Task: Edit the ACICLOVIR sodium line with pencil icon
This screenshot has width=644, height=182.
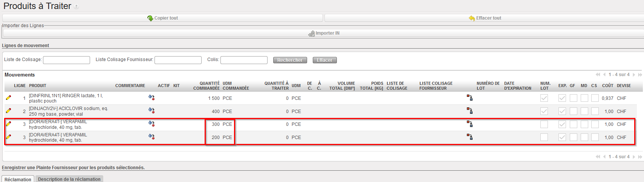Action: click(x=9, y=111)
